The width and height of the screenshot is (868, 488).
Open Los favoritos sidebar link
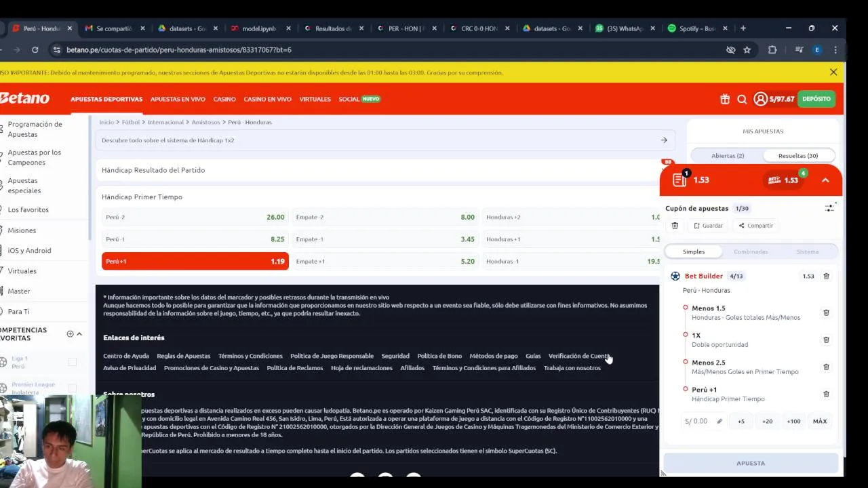[28, 209]
